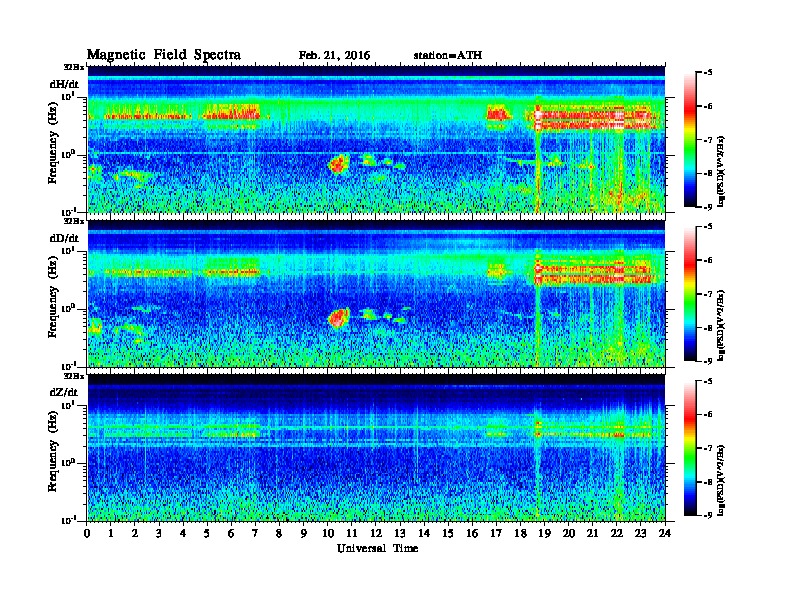Click the log PSD label beside dH/dt color bar
Screen dimensions: 792x612
(723, 171)
